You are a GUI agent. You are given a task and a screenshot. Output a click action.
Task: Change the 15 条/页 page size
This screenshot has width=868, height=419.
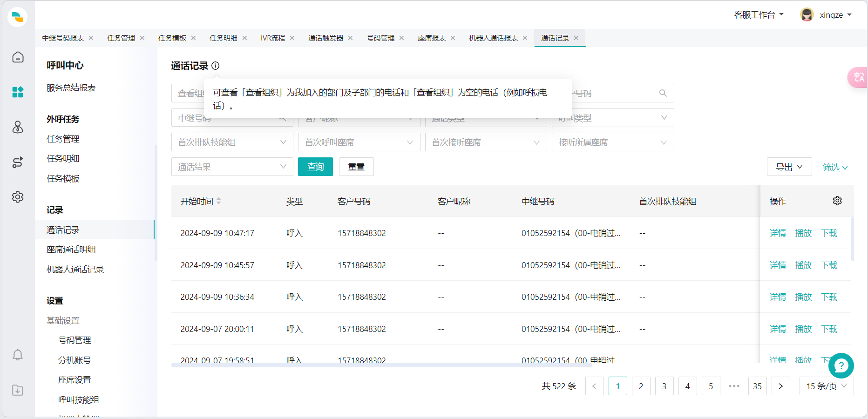click(x=827, y=386)
